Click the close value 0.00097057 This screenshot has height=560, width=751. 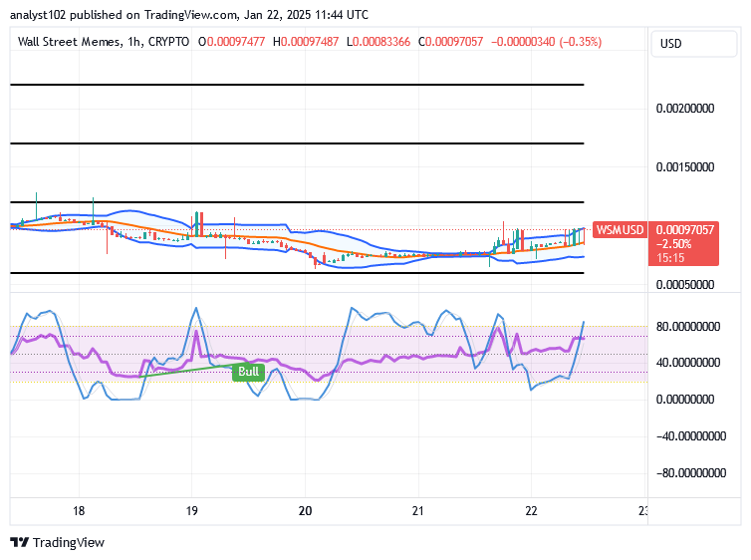(x=454, y=42)
